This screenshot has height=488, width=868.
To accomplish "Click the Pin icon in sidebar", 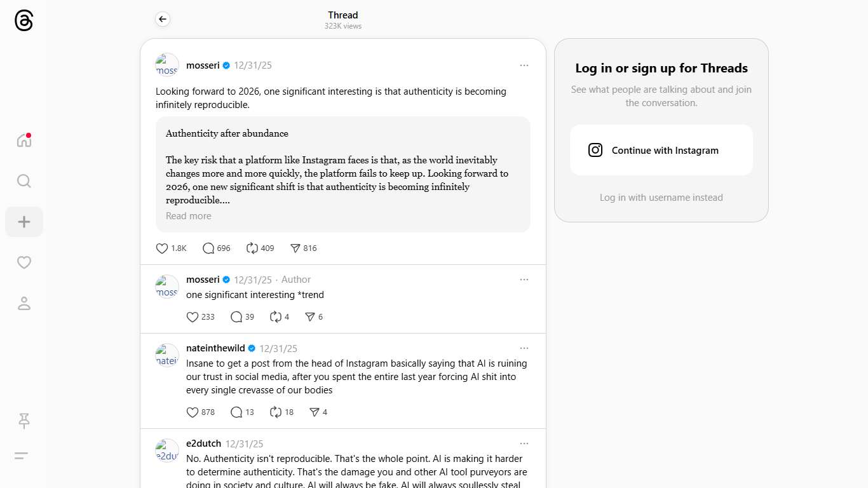I will point(24,420).
